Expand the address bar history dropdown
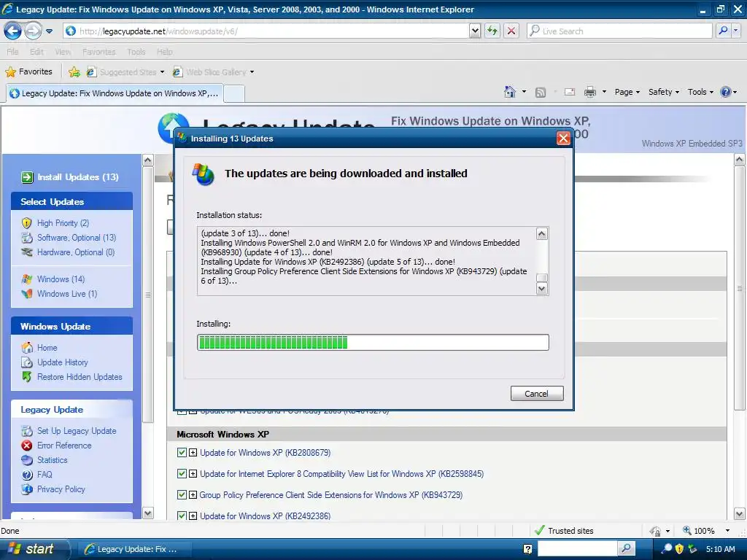This screenshot has height=560, width=747. point(474,31)
